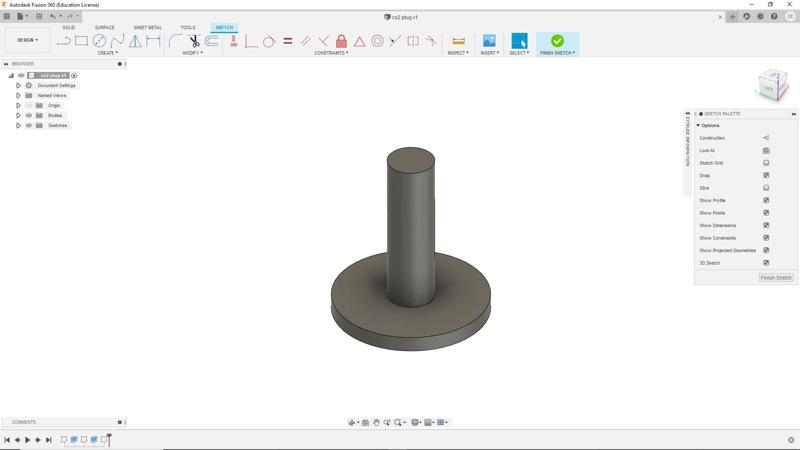Click the Insert image icon
This screenshot has width=800, height=450.
(x=489, y=41)
